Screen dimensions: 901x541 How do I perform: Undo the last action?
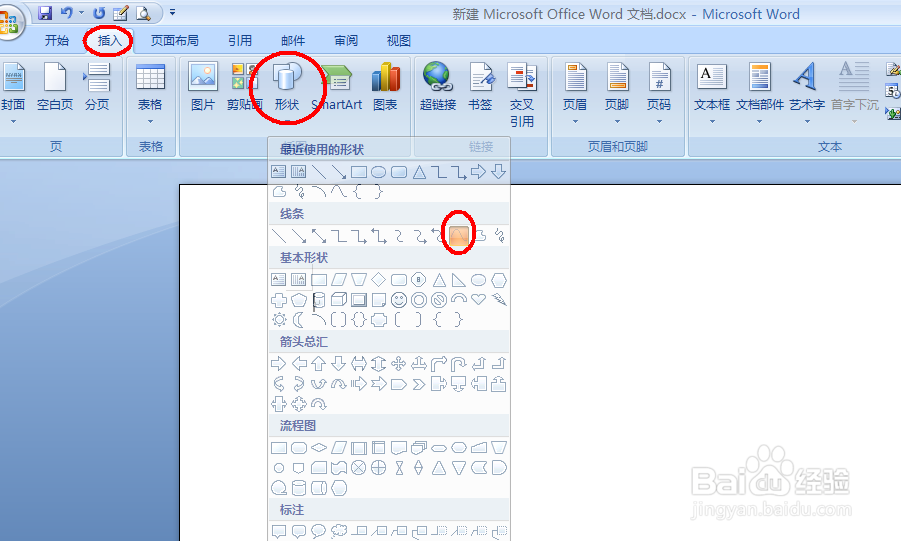point(66,13)
